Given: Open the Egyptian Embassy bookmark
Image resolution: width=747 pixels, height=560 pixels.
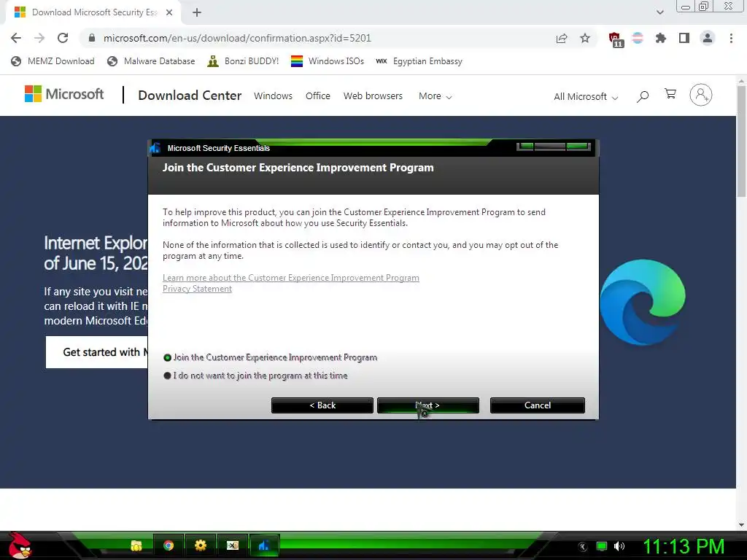Looking at the screenshot, I should click(x=419, y=61).
